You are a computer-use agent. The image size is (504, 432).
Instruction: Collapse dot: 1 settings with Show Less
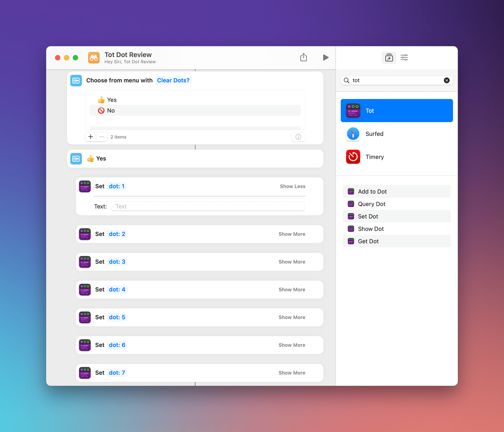click(x=293, y=186)
